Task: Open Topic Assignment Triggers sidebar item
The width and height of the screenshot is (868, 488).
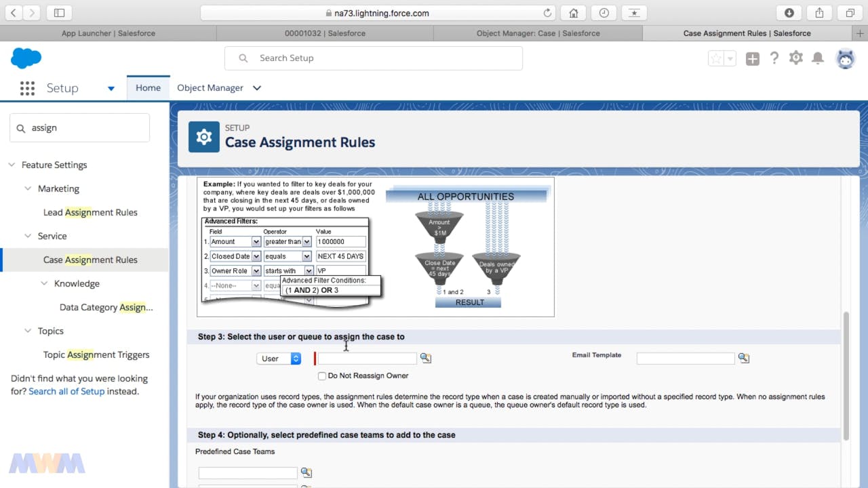Action: tap(96, 354)
